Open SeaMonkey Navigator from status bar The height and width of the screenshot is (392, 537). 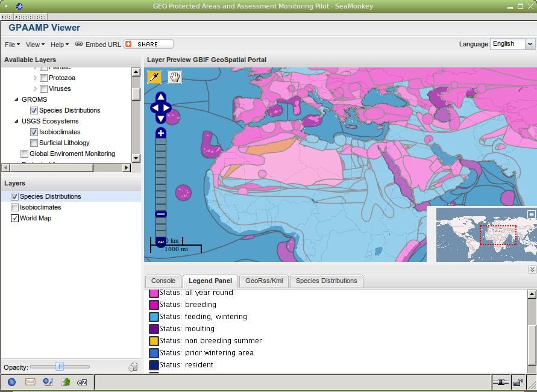pos(11,382)
